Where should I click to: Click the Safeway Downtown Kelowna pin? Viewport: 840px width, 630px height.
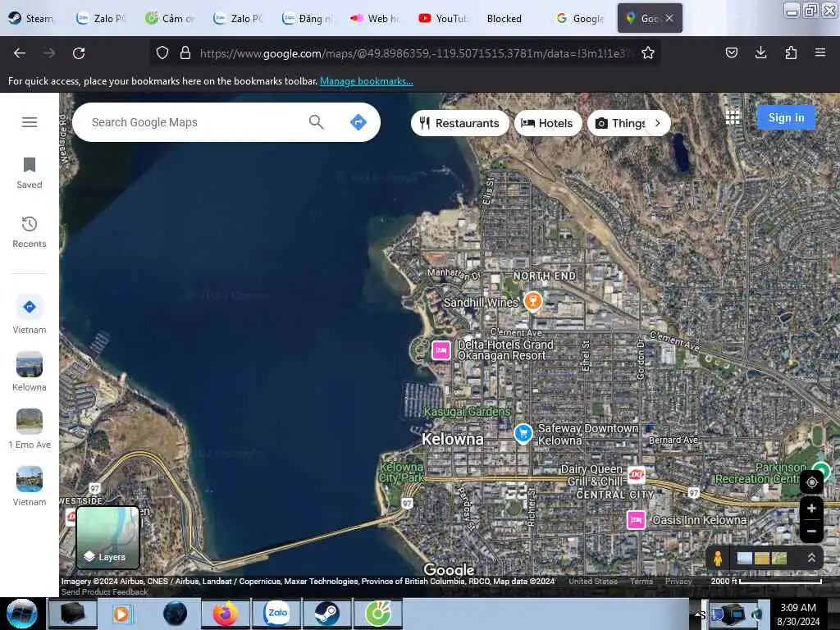[x=523, y=433]
